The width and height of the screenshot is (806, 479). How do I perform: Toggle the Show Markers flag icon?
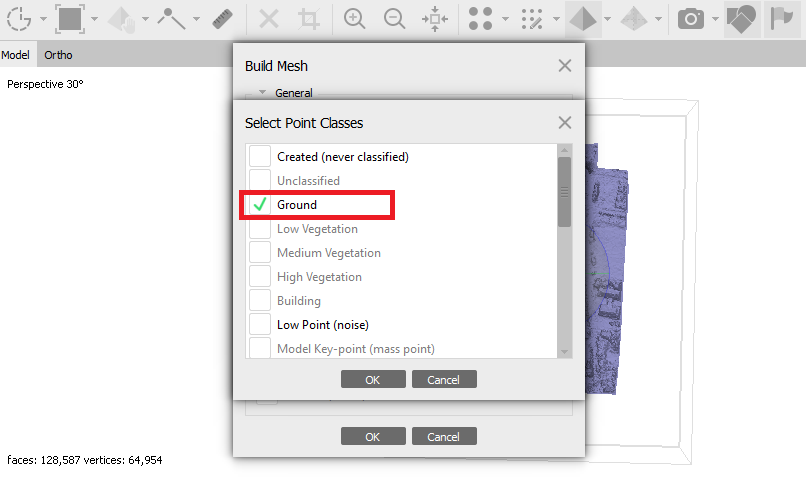pos(782,19)
